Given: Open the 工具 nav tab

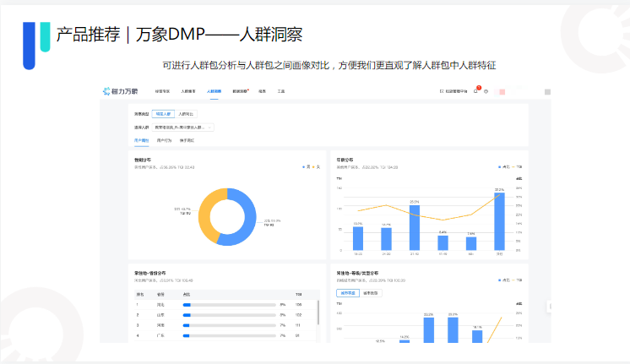Looking at the screenshot, I should [x=281, y=91].
